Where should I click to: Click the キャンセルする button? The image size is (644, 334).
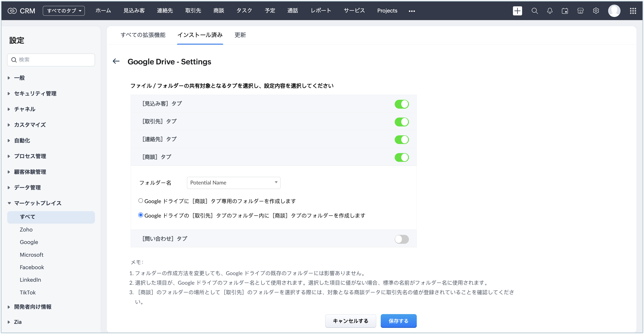click(350, 321)
